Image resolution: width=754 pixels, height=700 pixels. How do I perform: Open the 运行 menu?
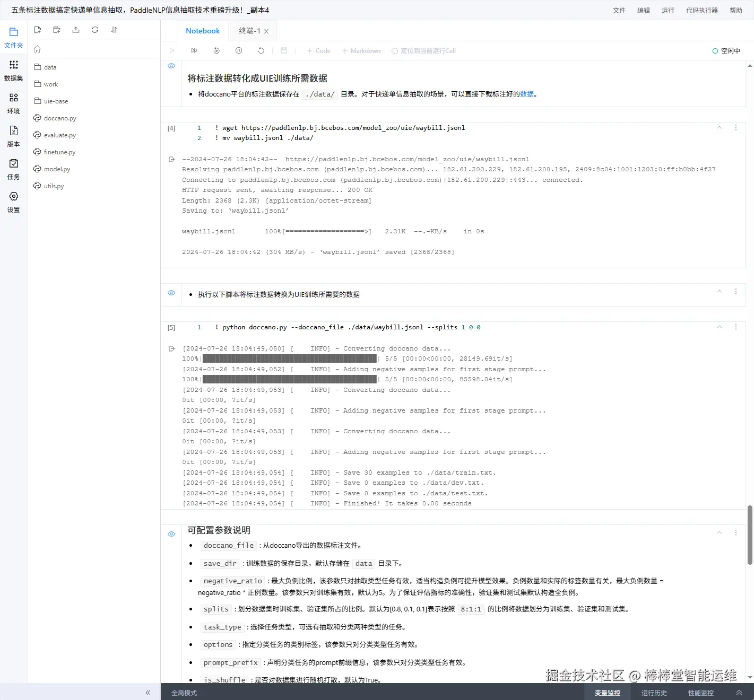point(668,10)
